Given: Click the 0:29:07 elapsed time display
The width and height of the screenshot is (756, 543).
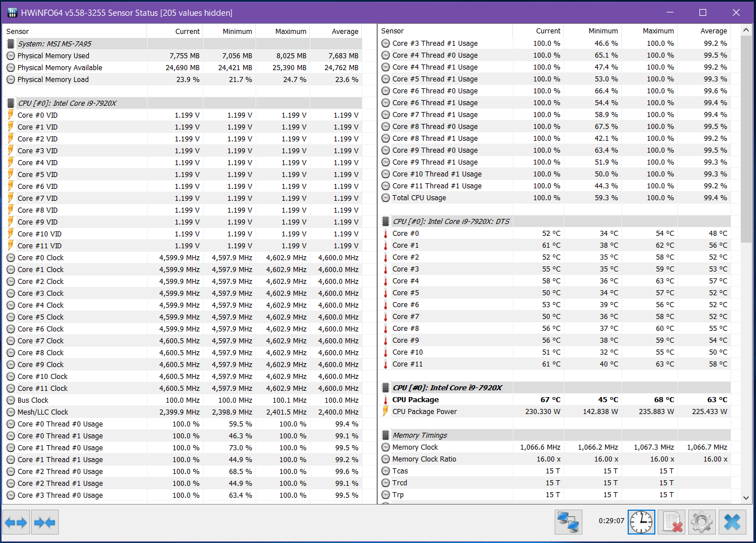Looking at the screenshot, I should pyautogui.click(x=611, y=521).
